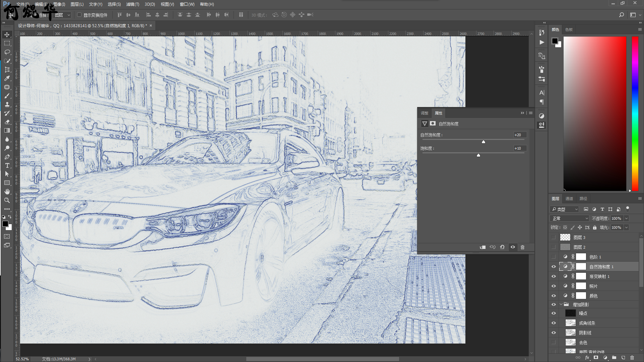Select the Horizontal Type tool

point(7,166)
